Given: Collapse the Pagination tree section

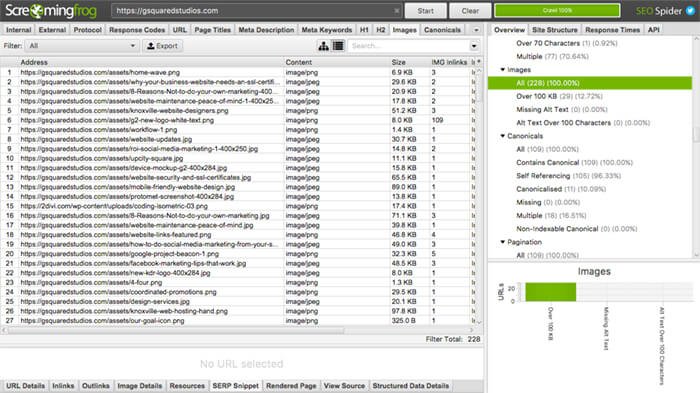Looking at the screenshot, I should [503, 242].
